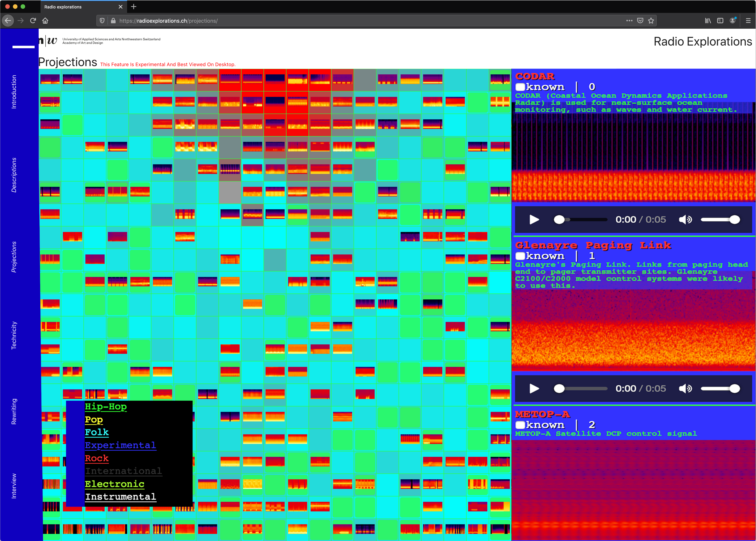756x541 pixels.
Task: Mute the CODAR audio player
Action: pyautogui.click(x=685, y=219)
